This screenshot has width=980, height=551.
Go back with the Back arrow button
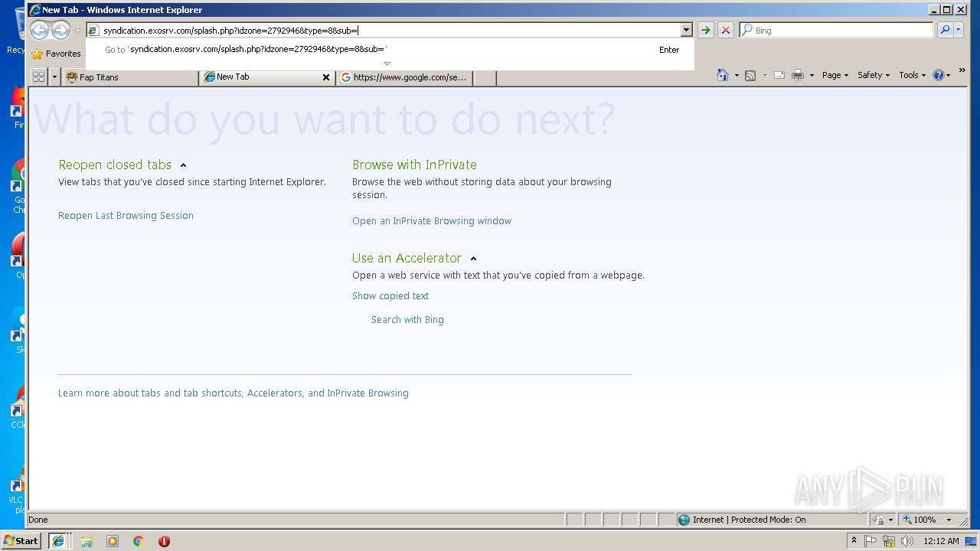coord(40,30)
